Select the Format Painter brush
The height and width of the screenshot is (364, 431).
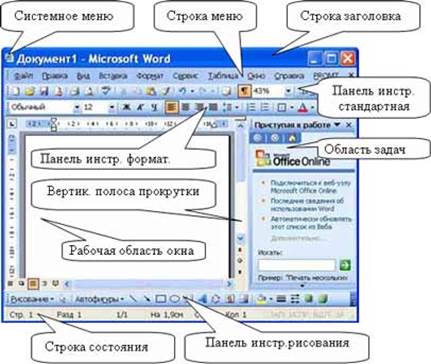coord(166,91)
